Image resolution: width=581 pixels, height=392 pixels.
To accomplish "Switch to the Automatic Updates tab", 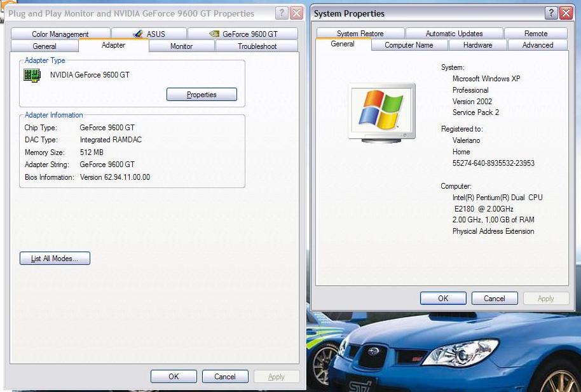I will point(454,34).
